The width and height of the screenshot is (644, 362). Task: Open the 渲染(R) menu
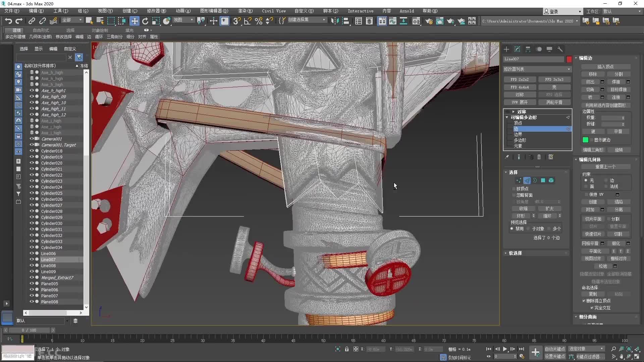[245, 11]
